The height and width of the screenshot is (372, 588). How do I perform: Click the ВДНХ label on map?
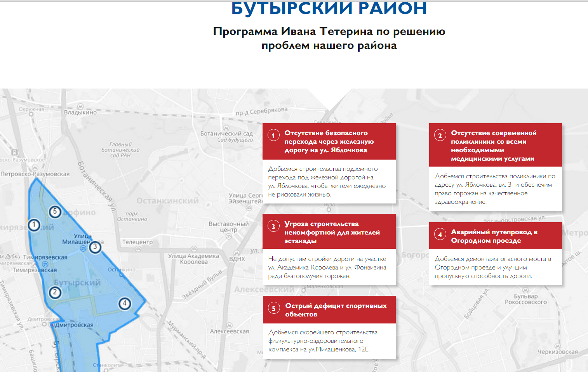point(237,259)
